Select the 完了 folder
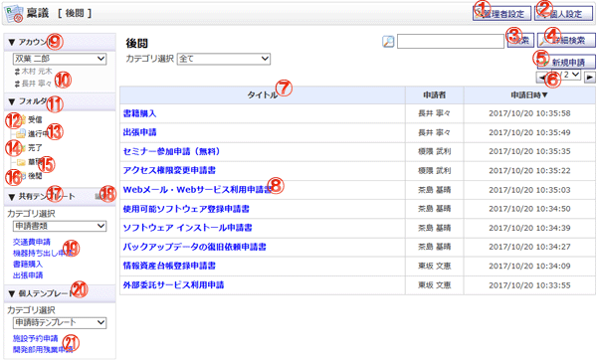 (35, 148)
